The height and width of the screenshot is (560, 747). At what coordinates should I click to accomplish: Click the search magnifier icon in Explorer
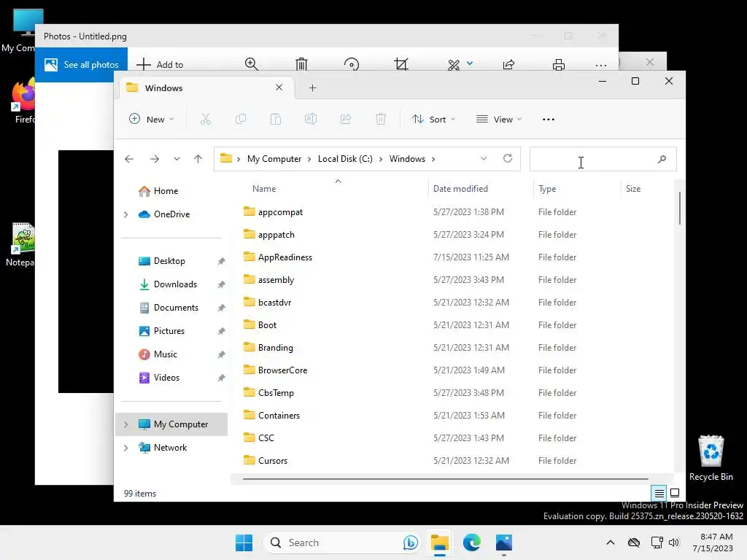click(662, 159)
